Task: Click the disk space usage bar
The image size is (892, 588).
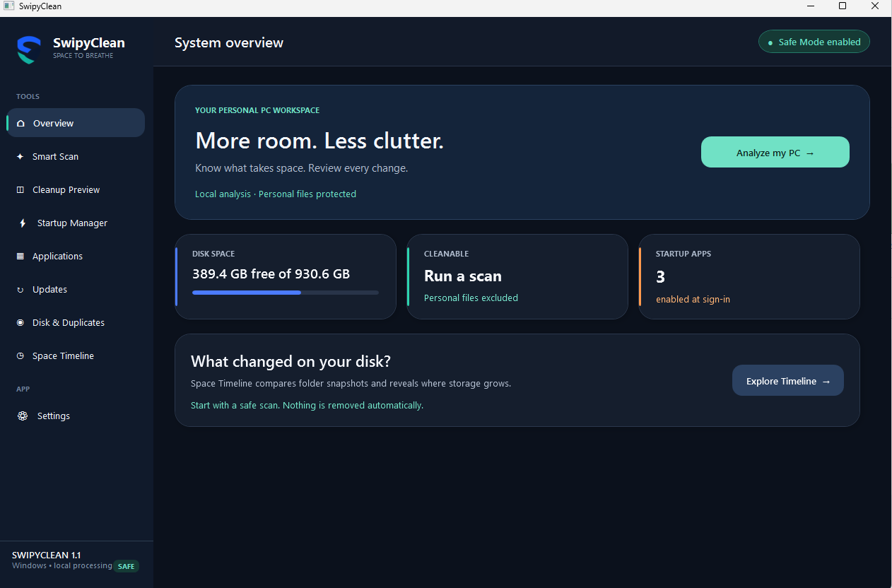Action: point(286,292)
